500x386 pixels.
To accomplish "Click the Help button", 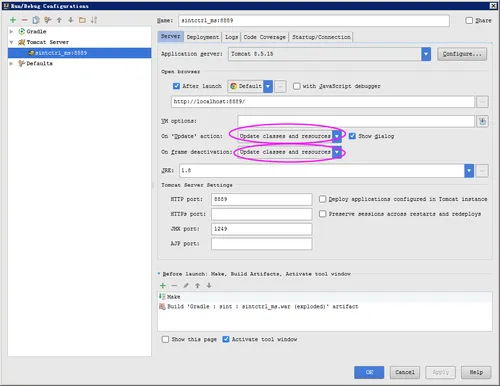I will tap(476, 372).
